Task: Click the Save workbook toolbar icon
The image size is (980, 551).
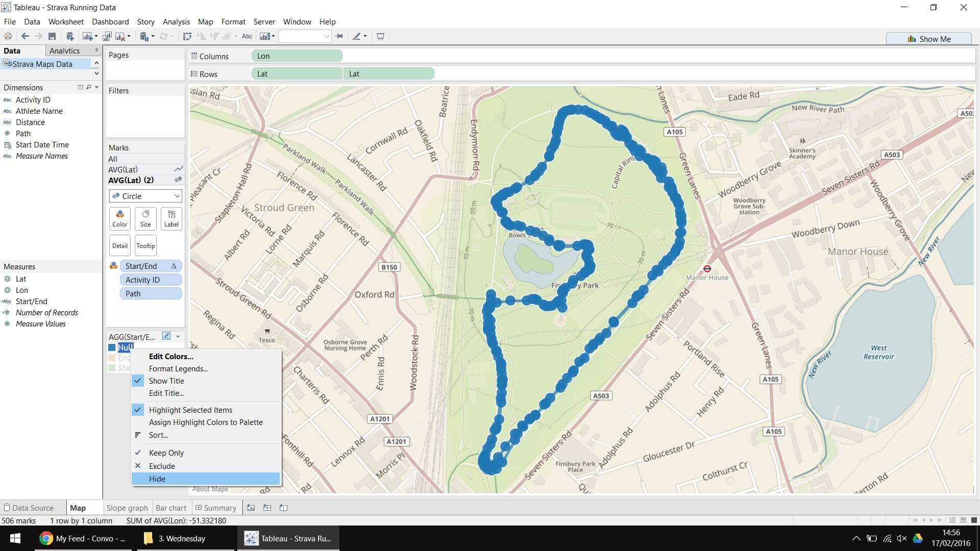Action: tap(52, 36)
